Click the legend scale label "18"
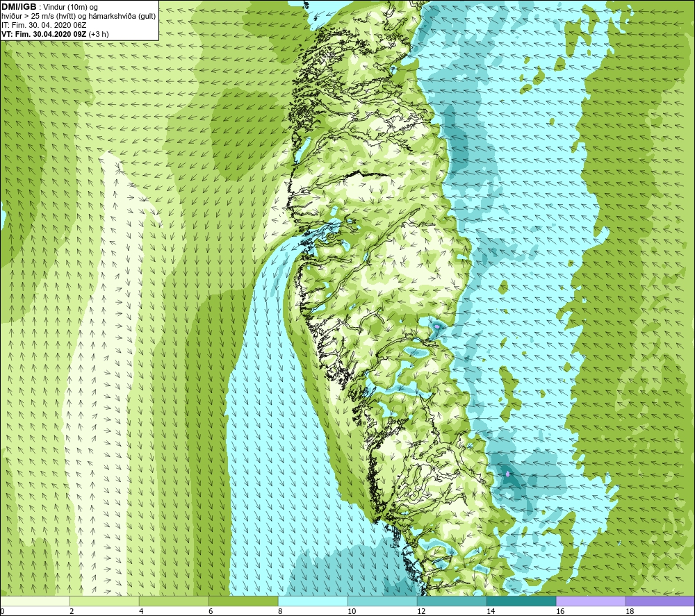The height and width of the screenshot is (616, 695). tap(630, 612)
